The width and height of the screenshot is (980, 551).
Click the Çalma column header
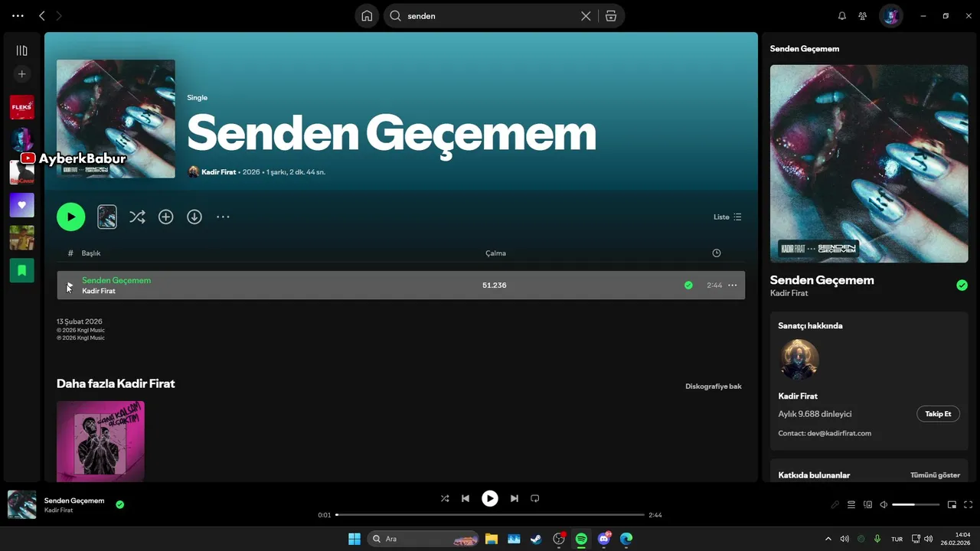[495, 253]
